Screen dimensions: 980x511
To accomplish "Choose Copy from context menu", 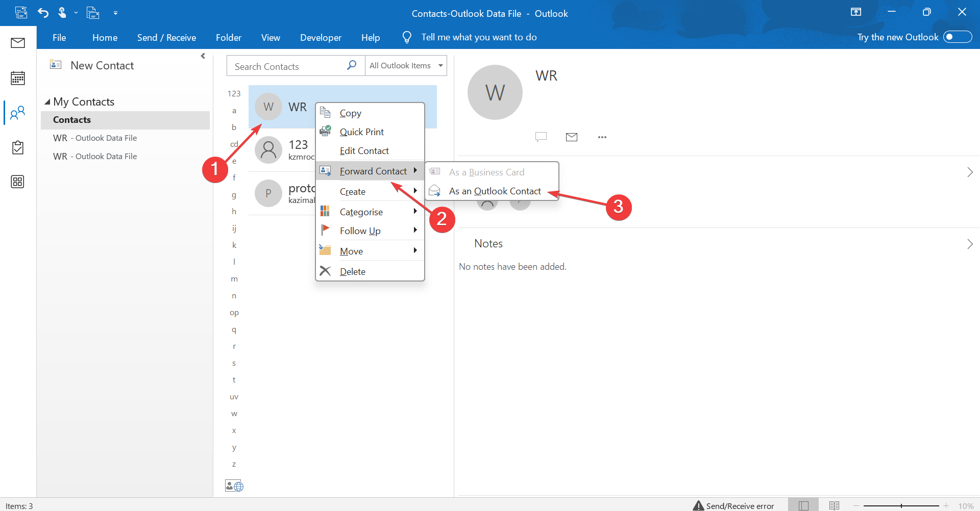I will point(370,113).
